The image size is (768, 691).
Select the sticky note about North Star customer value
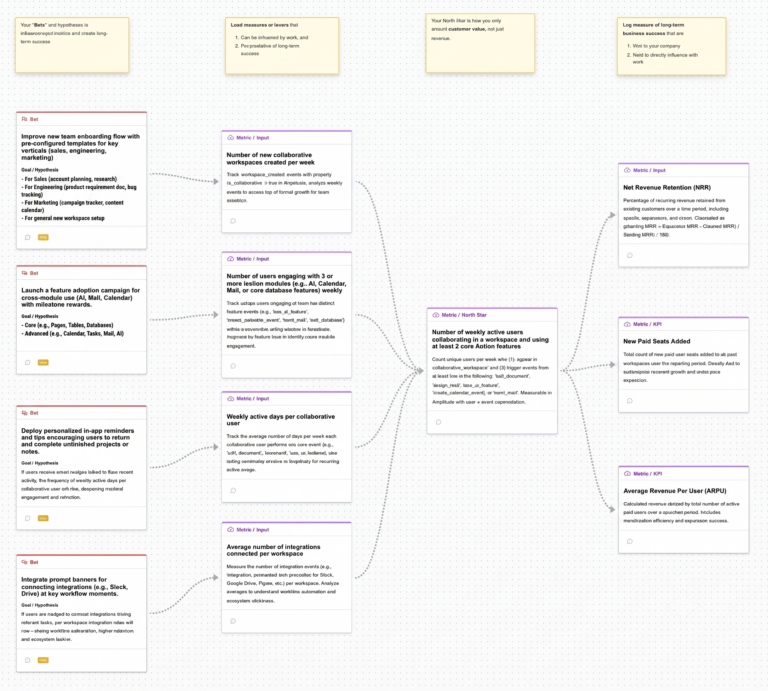click(480, 43)
